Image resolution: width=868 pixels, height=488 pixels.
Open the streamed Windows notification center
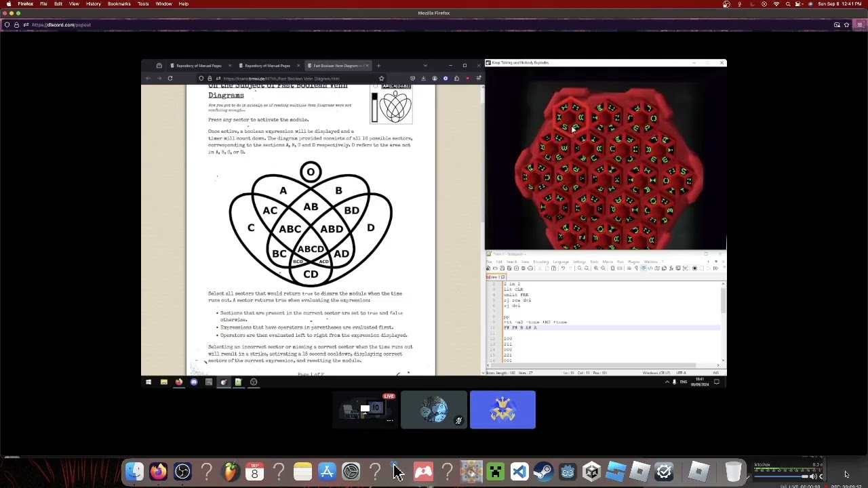coord(717,382)
